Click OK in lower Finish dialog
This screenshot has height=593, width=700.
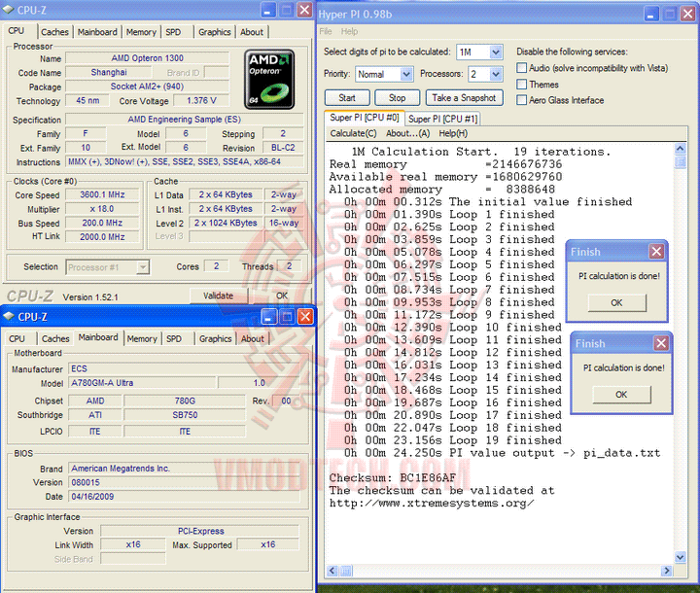(x=621, y=395)
